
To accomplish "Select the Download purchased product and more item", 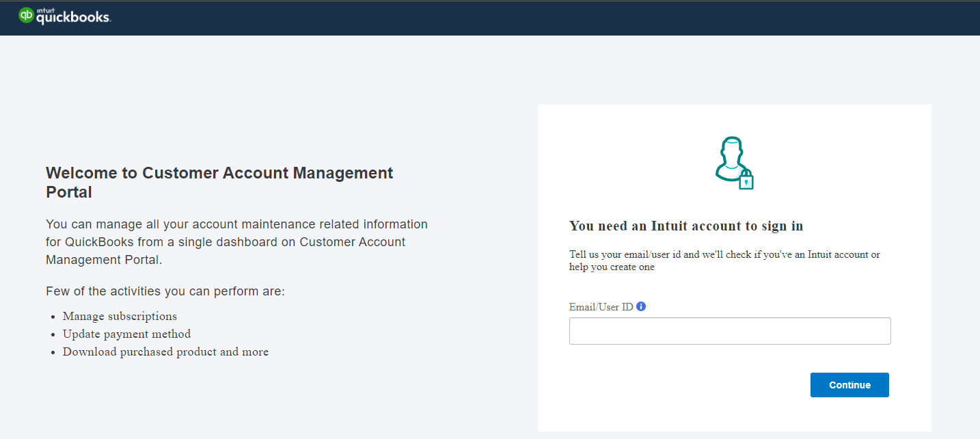I will click(165, 351).
